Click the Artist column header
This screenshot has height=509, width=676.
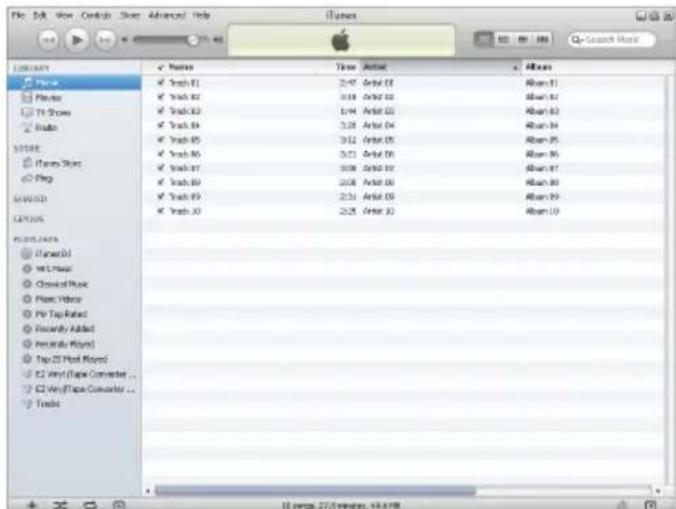(441, 67)
